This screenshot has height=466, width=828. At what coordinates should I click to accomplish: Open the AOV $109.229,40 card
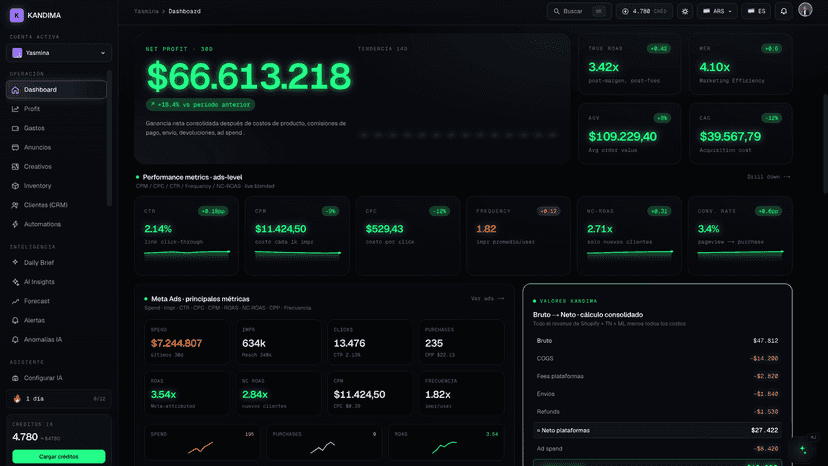[x=629, y=133]
